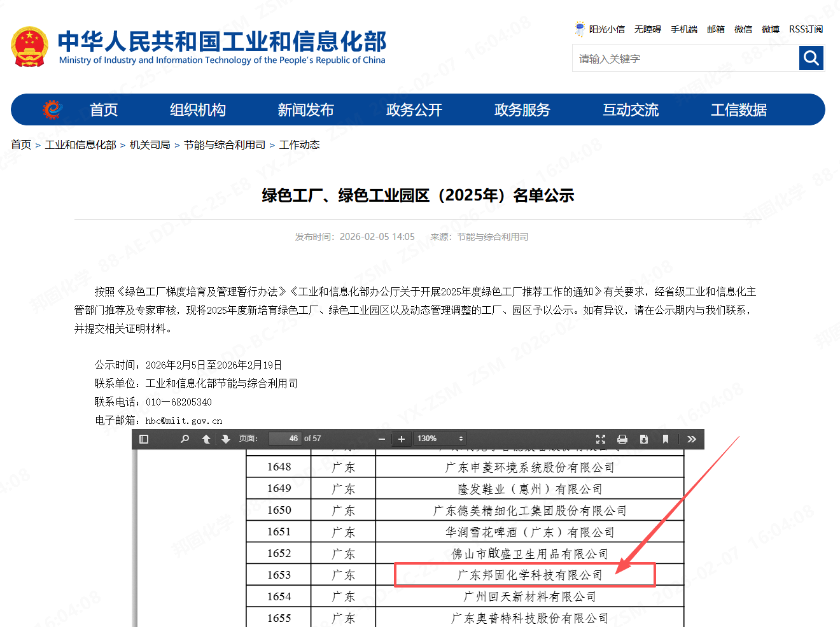Open the 组织机构 navigation menu
This screenshot has height=627, width=840.
[198, 110]
